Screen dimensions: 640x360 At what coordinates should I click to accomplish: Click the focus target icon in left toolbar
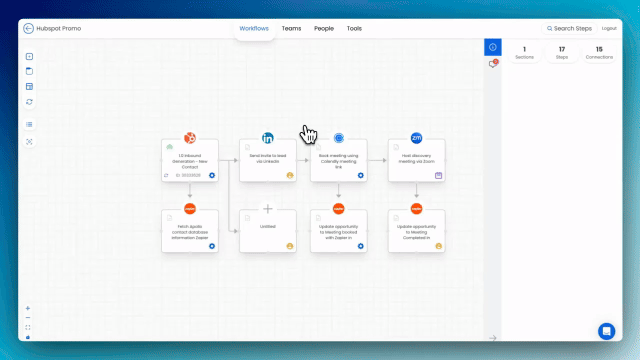[x=29, y=142]
